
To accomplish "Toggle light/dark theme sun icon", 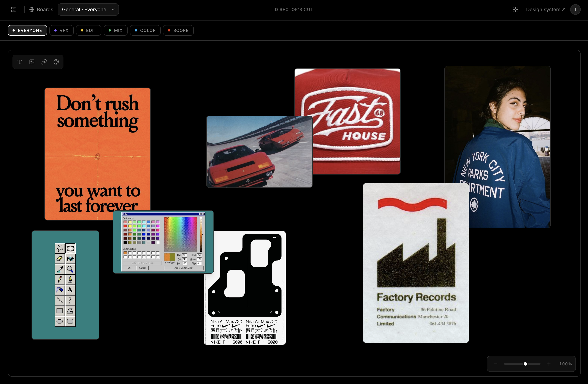I will tap(515, 9).
